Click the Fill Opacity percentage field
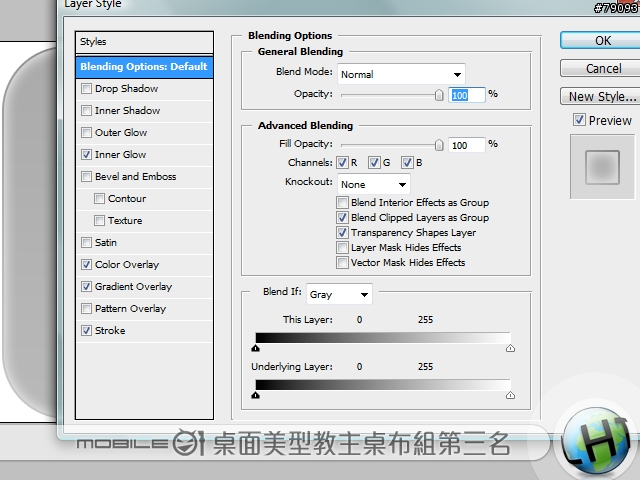 (x=467, y=145)
